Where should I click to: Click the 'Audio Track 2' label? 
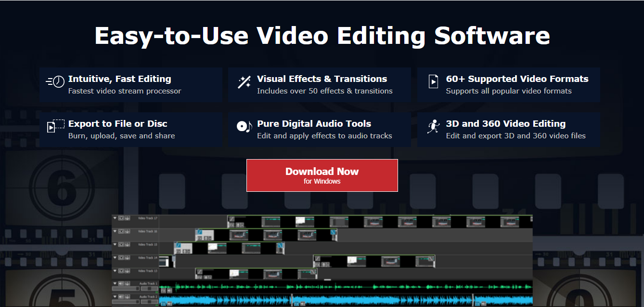[148, 296]
